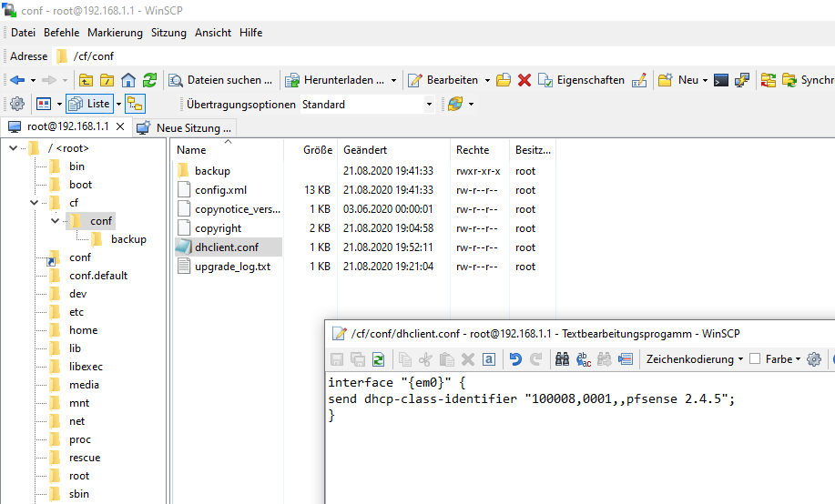Refresh the remote directory listing
This screenshot has height=504, width=835.
tap(149, 80)
